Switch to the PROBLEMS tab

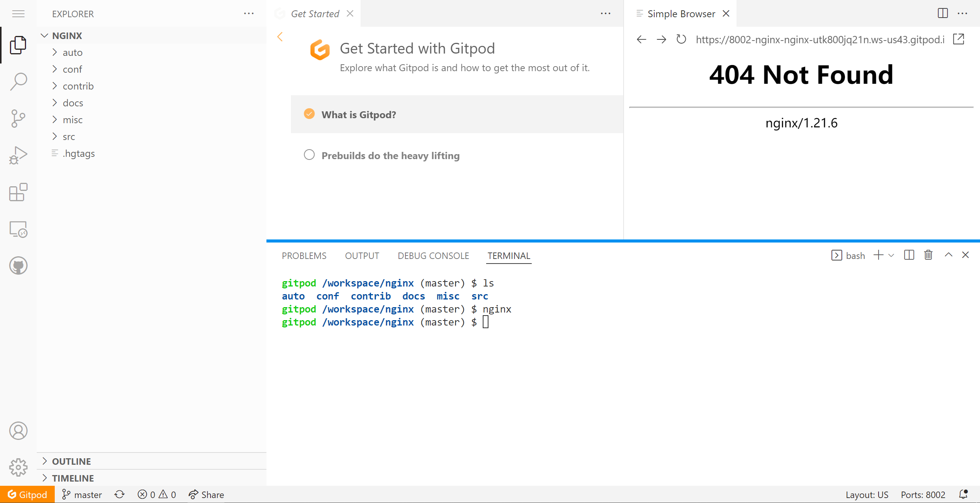point(304,256)
